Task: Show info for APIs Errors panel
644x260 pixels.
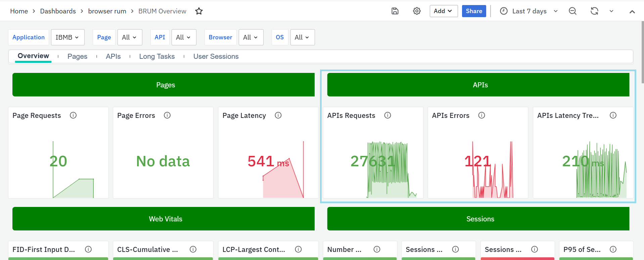Action: (481, 115)
